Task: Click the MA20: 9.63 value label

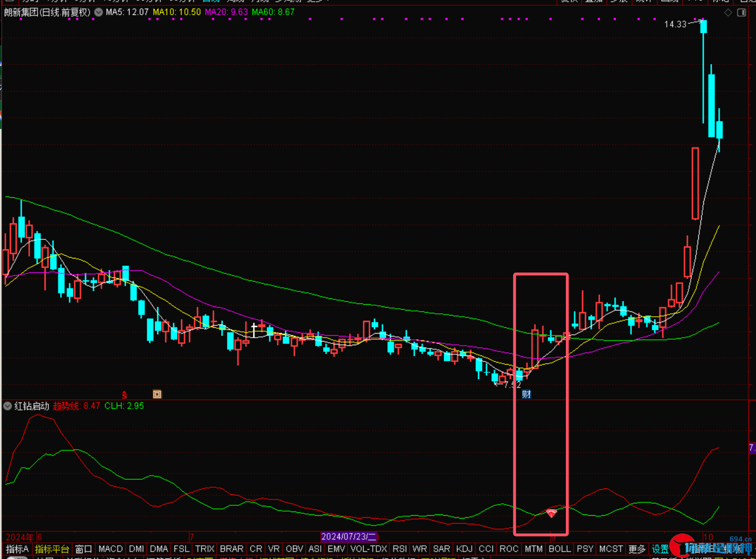Action: click(227, 12)
